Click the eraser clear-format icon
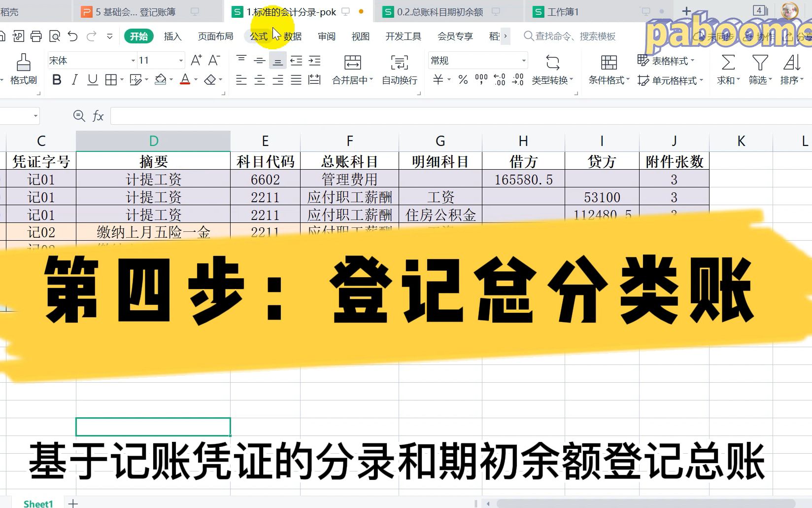The image size is (812, 508). coord(210,80)
